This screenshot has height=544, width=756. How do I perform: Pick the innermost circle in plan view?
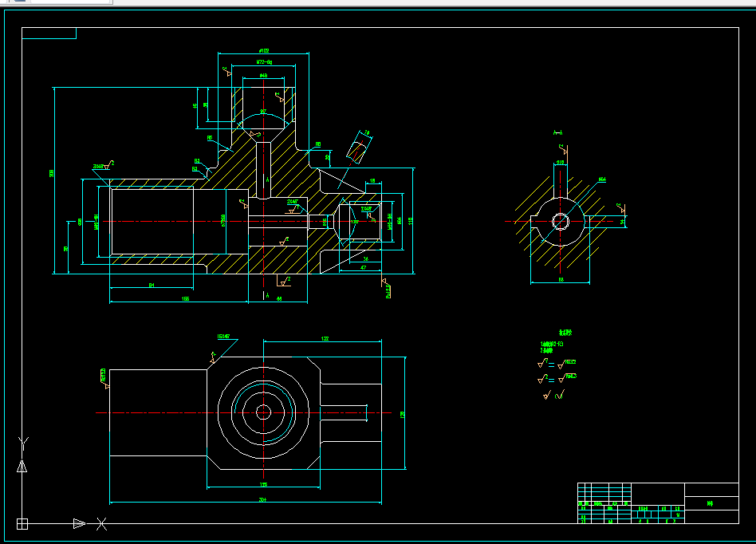coord(263,412)
